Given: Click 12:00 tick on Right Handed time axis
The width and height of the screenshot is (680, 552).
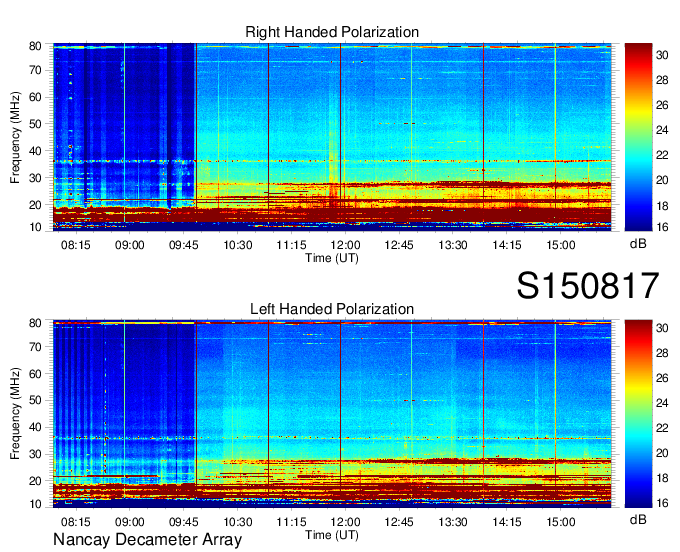Looking at the screenshot, I should (345, 245).
